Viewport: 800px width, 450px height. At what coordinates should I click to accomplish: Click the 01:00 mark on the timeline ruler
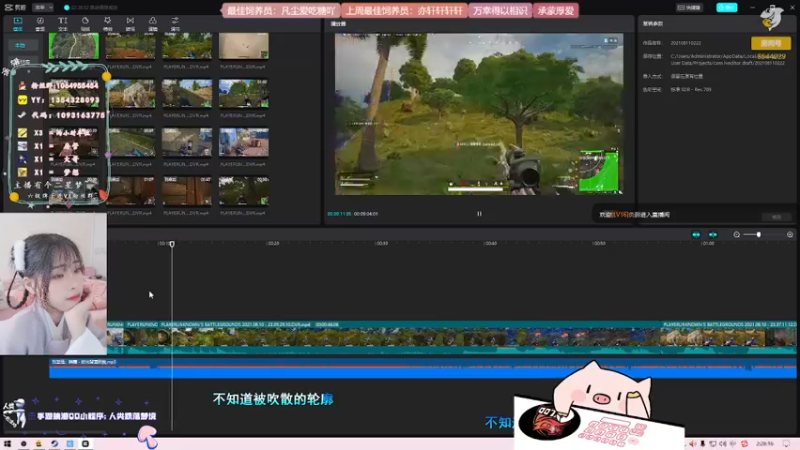pos(708,243)
